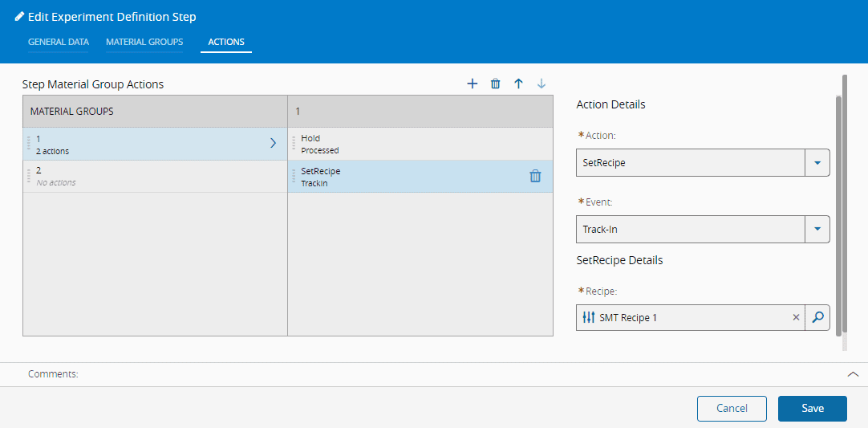Switch to General Data tab
The width and height of the screenshot is (868, 428).
coord(59,42)
